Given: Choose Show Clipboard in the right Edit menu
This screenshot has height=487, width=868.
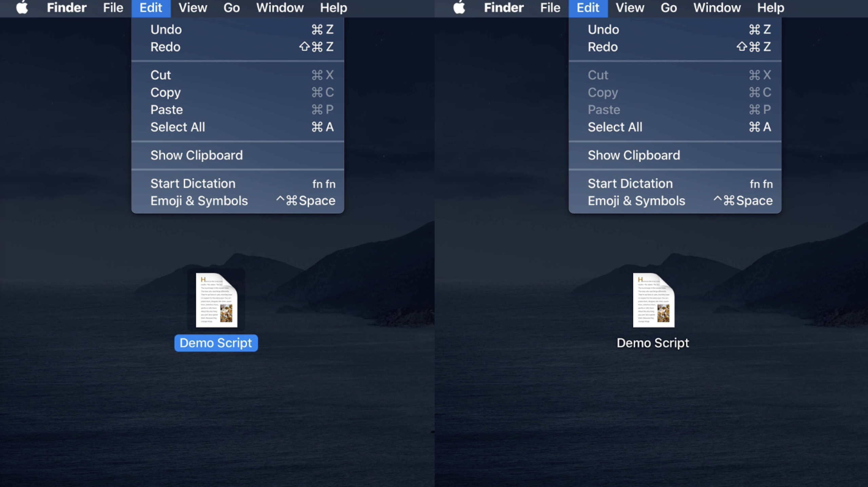Looking at the screenshot, I should pyautogui.click(x=634, y=155).
